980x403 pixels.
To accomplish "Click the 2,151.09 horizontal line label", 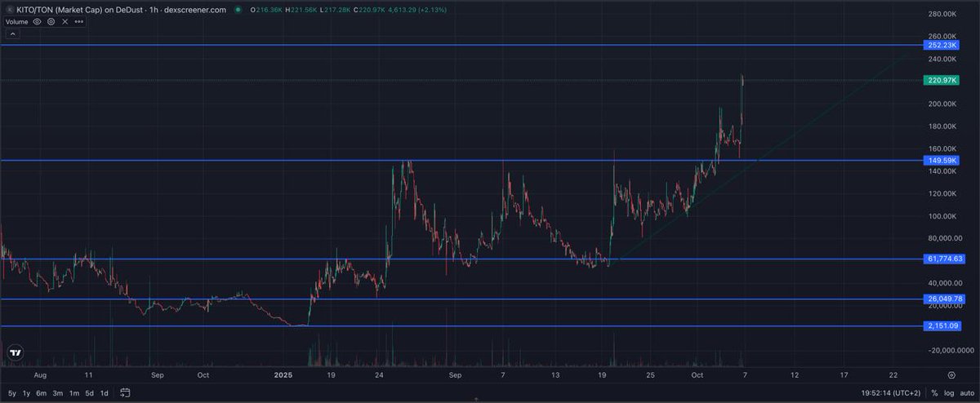I will pyautogui.click(x=944, y=326).
